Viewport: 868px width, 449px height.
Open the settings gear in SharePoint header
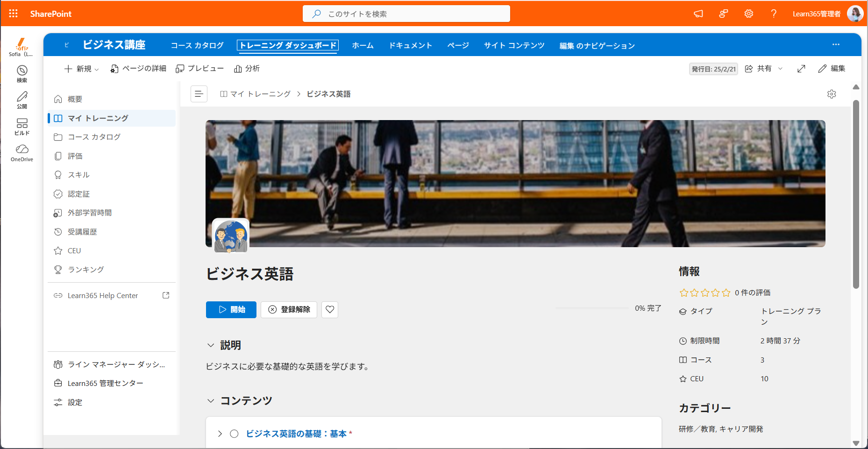749,14
